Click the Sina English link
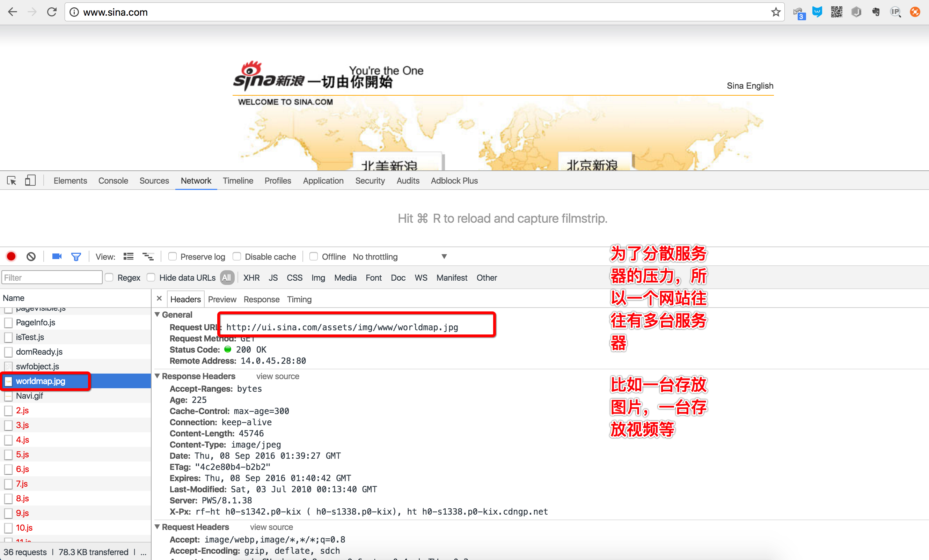929x560 pixels. (x=749, y=86)
